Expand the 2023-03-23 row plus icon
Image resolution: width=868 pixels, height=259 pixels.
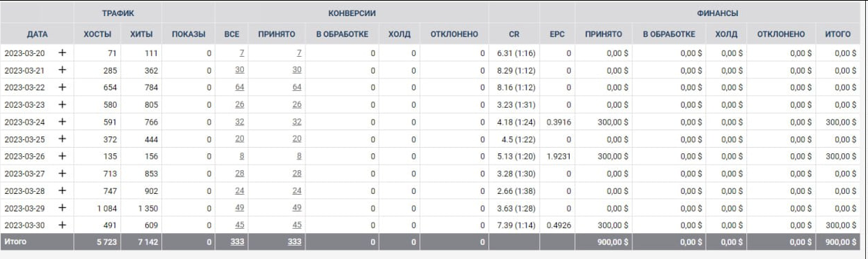click(x=62, y=105)
